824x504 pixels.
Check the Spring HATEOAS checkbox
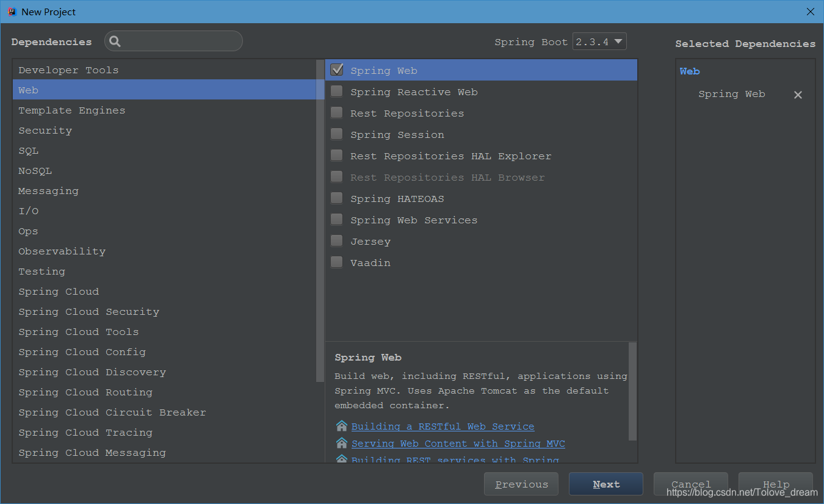click(x=336, y=198)
